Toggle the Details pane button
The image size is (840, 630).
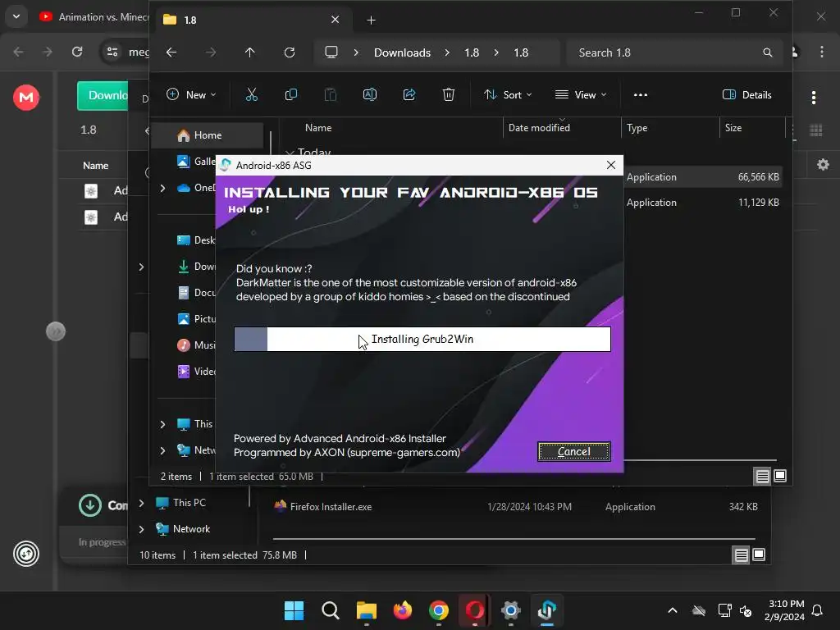coord(747,95)
